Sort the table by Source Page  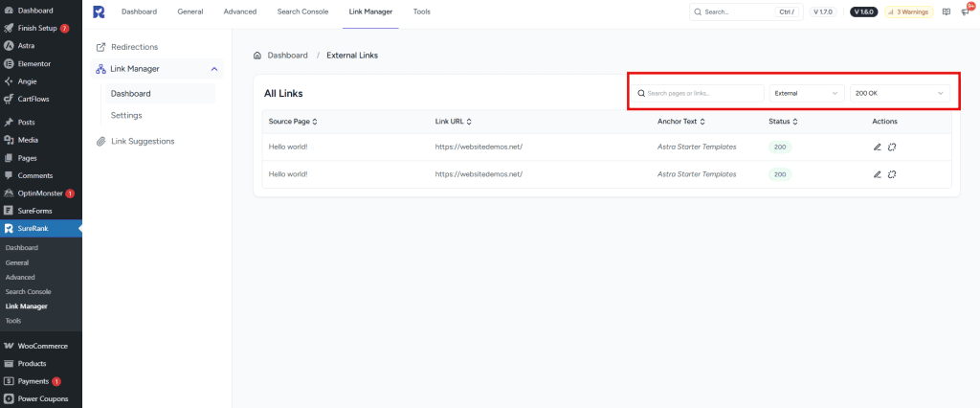(x=293, y=122)
